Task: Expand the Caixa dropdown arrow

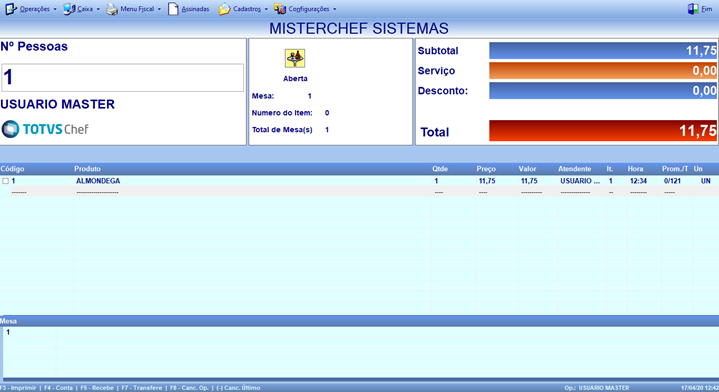Action: click(98, 9)
